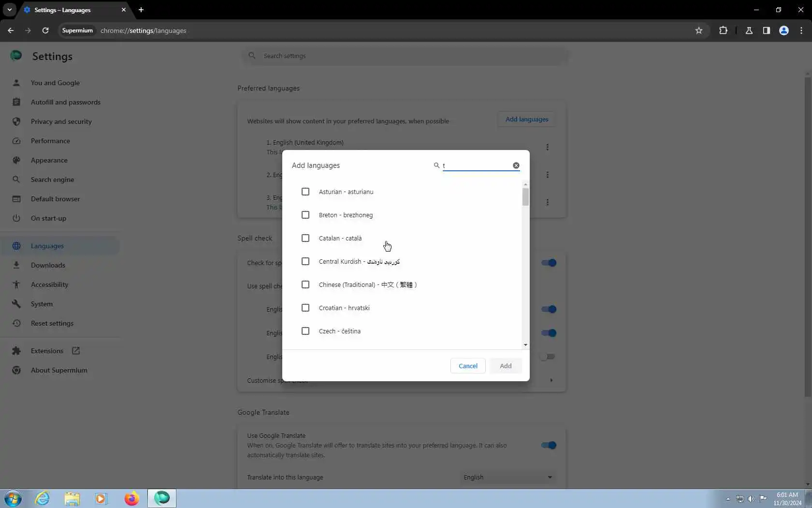The width and height of the screenshot is (812, 508).
Task: Open On start-up settings
Action: [x=48, y=218]
